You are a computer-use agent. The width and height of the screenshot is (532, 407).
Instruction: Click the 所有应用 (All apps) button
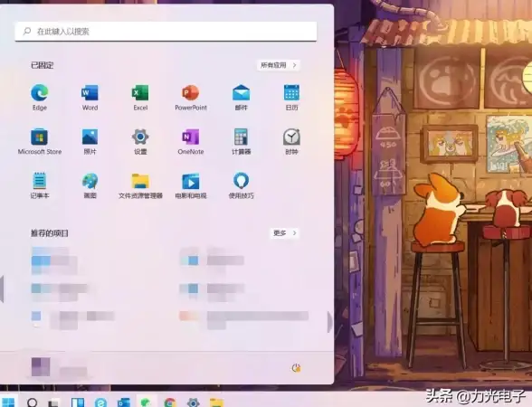tap(279, 65)
